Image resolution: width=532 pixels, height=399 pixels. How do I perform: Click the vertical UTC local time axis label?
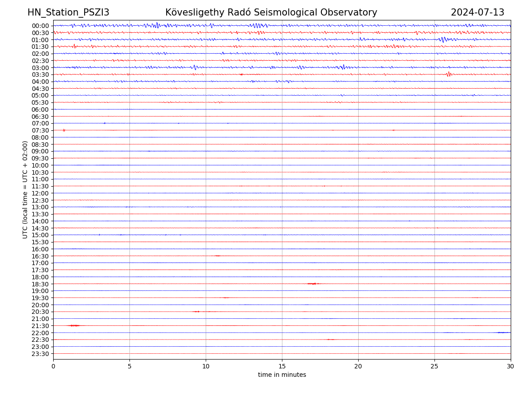[x=25, y=189]
